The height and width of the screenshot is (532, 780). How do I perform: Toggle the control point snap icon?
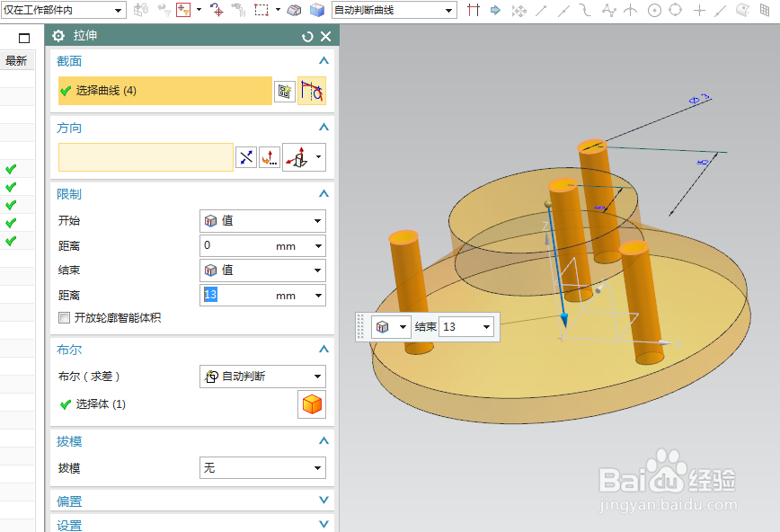(586, 10)
